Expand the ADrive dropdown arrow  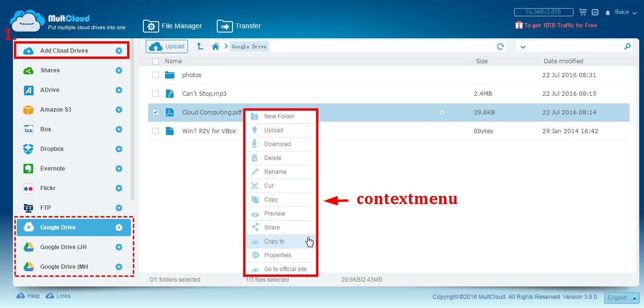(119, 90)
